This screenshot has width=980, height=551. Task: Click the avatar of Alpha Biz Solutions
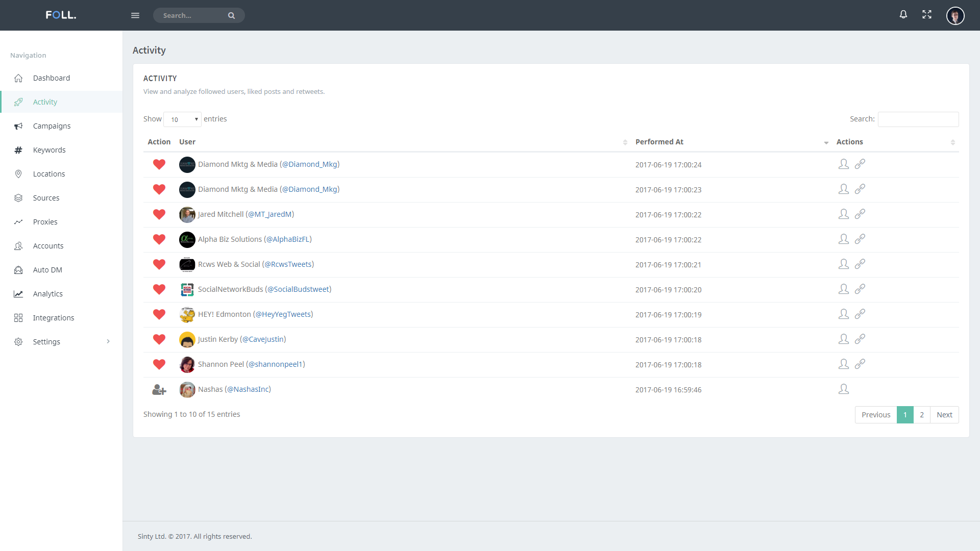point(187,239)
